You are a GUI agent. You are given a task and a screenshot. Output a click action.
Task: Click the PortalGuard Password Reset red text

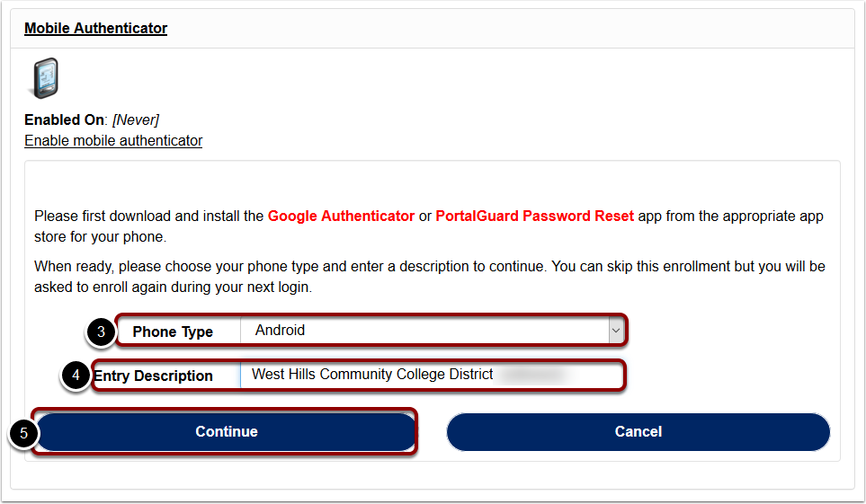pos(535,216)
